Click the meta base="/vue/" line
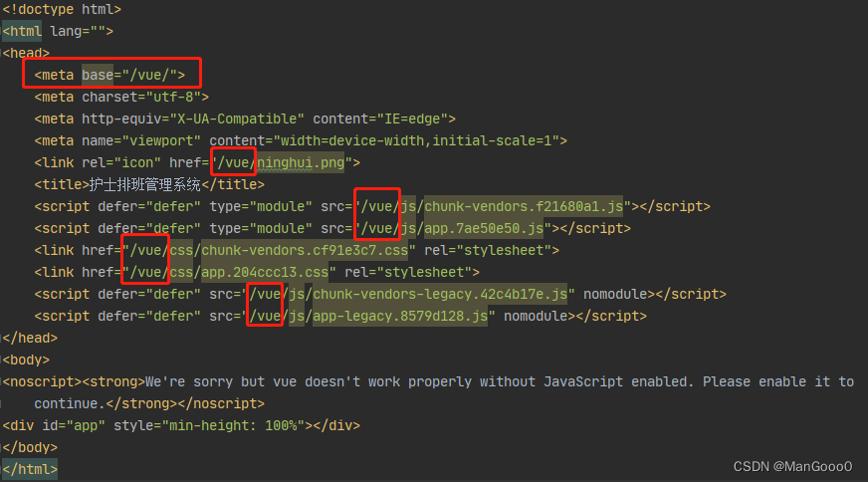Viewport: 868px width, 482px height. click(109, 75)
